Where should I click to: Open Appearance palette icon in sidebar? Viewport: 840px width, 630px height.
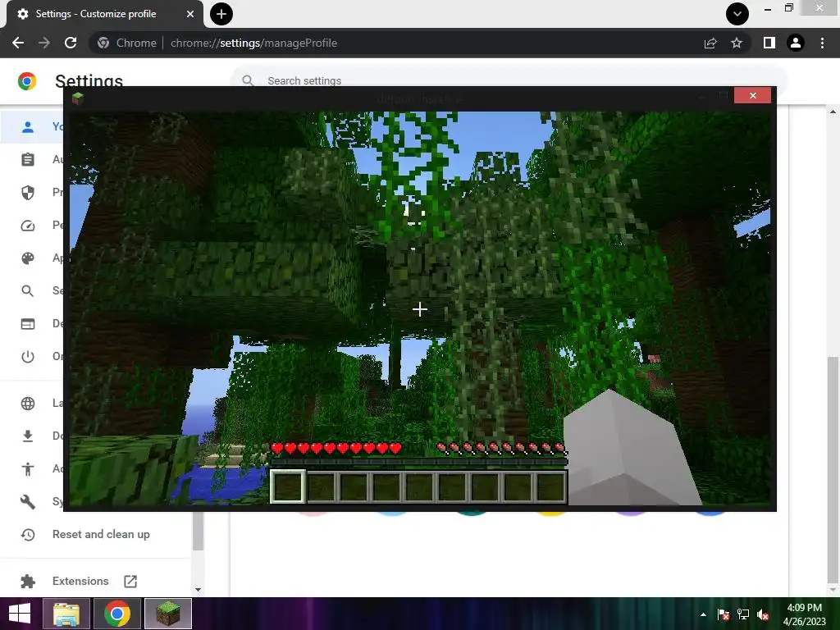tap(28, 258)
